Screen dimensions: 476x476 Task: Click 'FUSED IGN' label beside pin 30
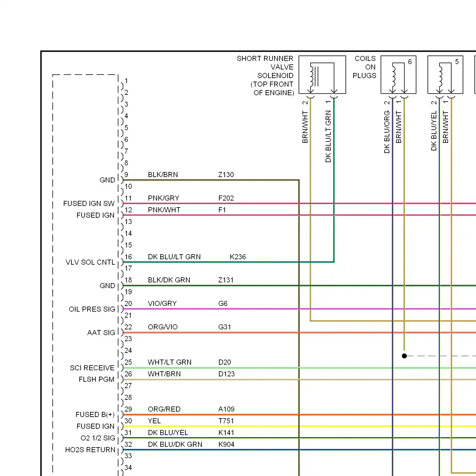tap(96, 426)
